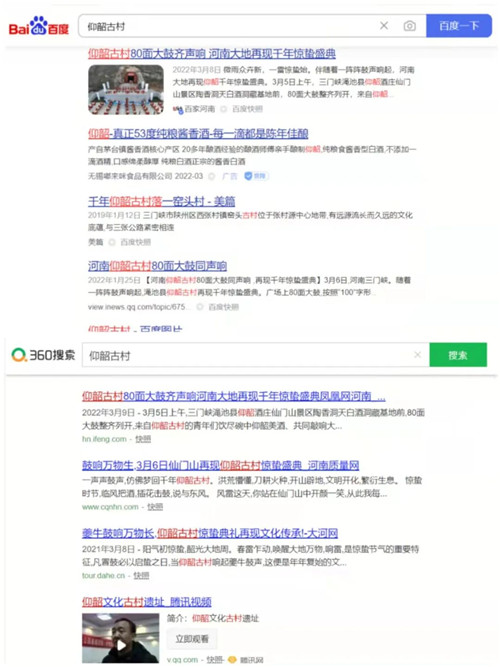Open the 仰韶古村80面大鼓齐声响 Baidu result
Screen dimensions: 500x667
pyautogui.click(x=211, y=54)
